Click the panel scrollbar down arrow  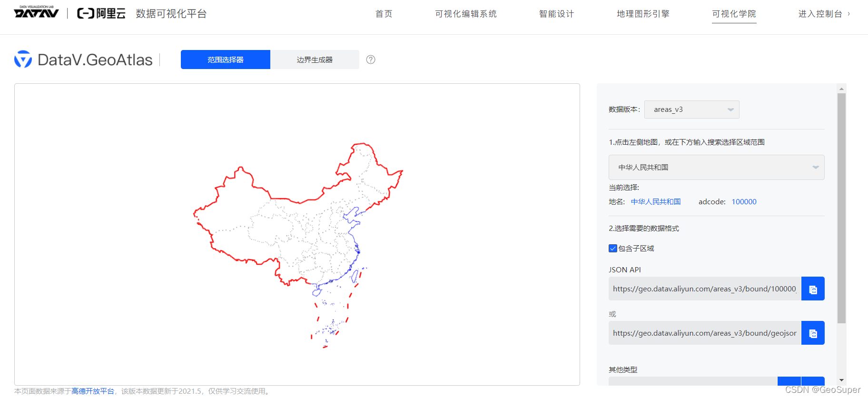[841, 380]
